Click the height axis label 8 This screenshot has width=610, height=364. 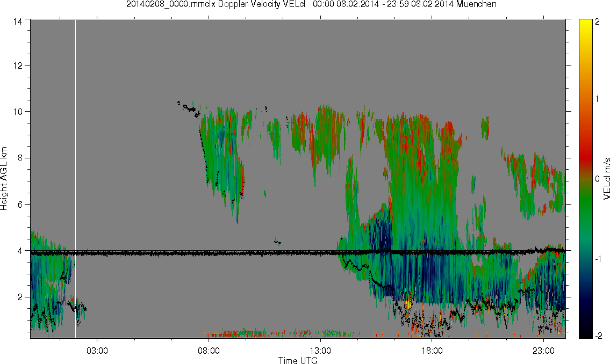19,158
